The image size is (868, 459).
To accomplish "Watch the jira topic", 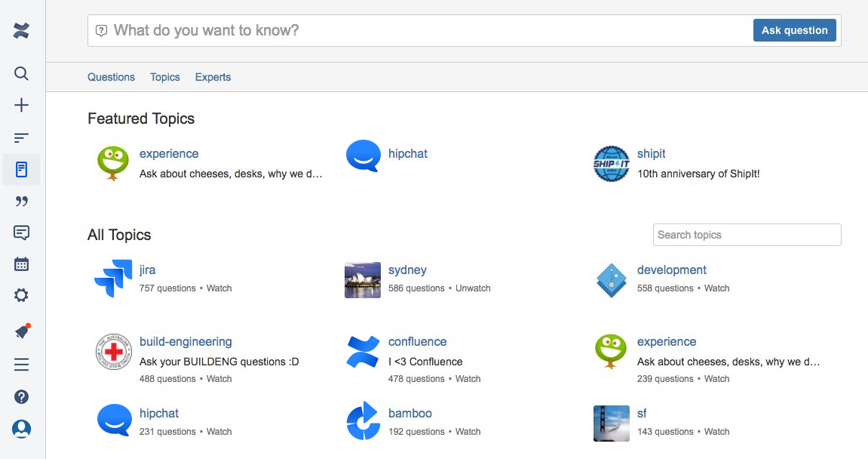I will [x=219, y=288].
